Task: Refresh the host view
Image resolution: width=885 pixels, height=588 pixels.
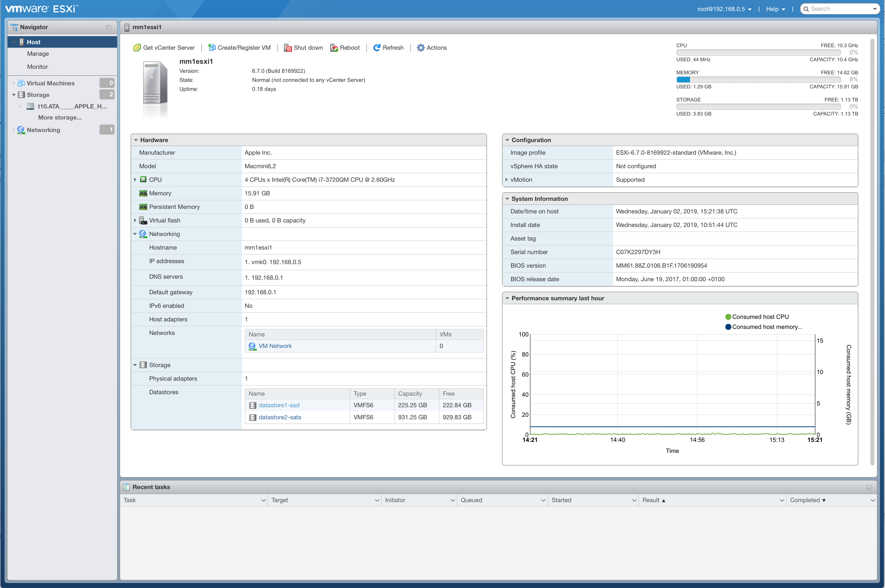Action: coord(377,48)
